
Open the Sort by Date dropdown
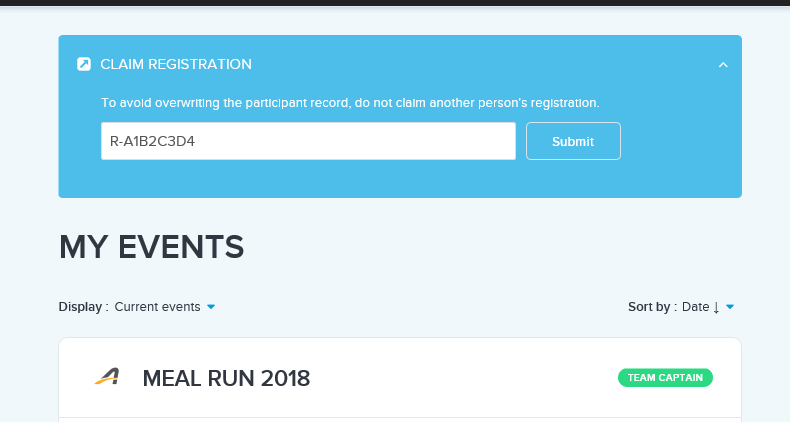tap(695, 307)
